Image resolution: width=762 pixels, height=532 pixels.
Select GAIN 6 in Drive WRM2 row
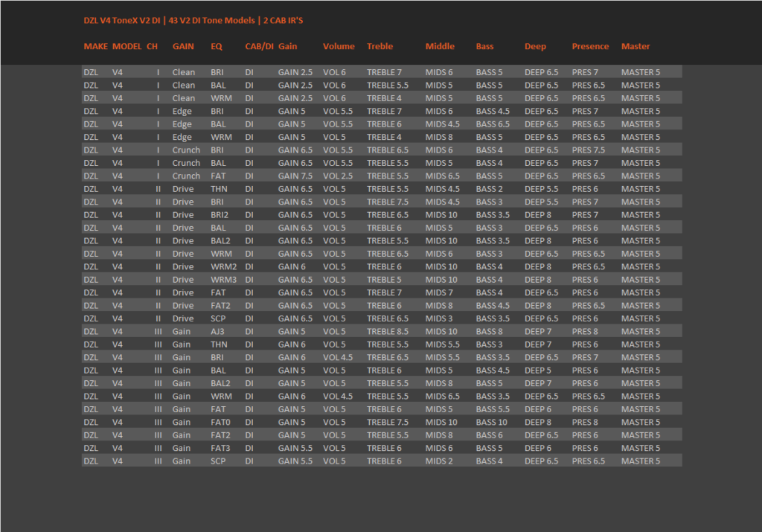pos(292,266)
